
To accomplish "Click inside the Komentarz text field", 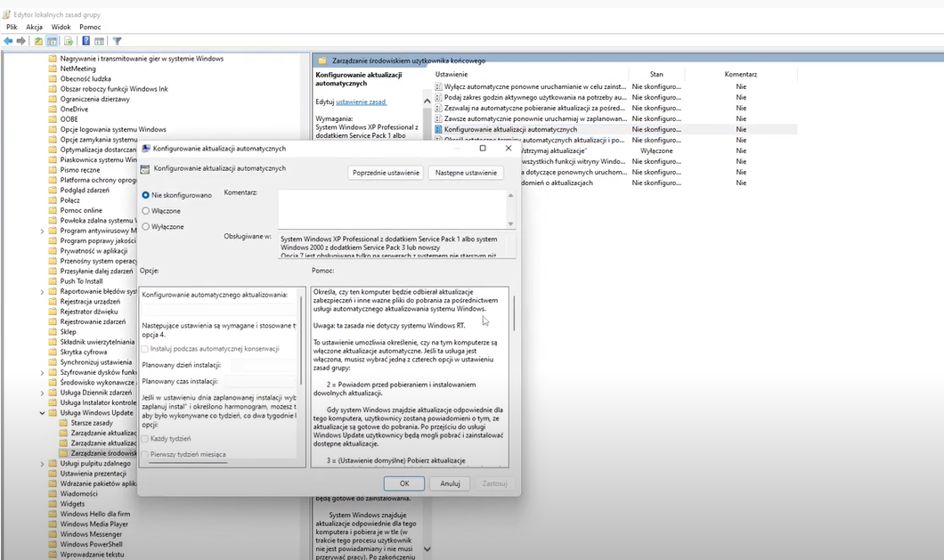I will tap(392, 209).
